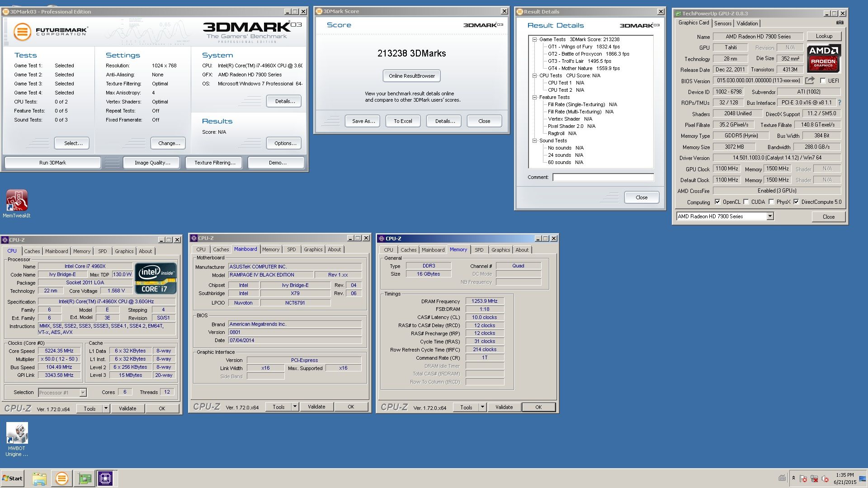This screenshot has width=868, height=488.
Task: Collapse the Sound Tests tree node
Action: point(534,141)
